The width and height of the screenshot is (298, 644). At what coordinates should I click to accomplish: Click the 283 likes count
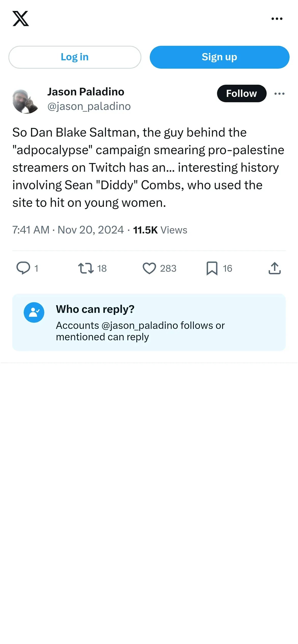point(168,268)
